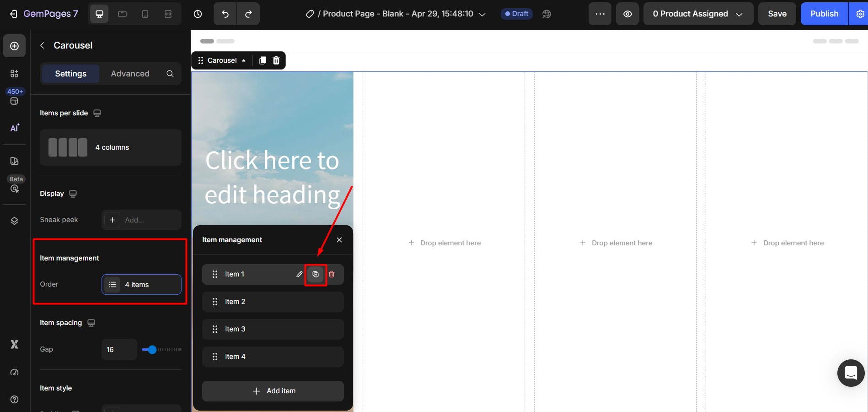Switch to mobile device view
Viewport: 868px width, 412px height.
pyautogui.click(x=145, y=14)
